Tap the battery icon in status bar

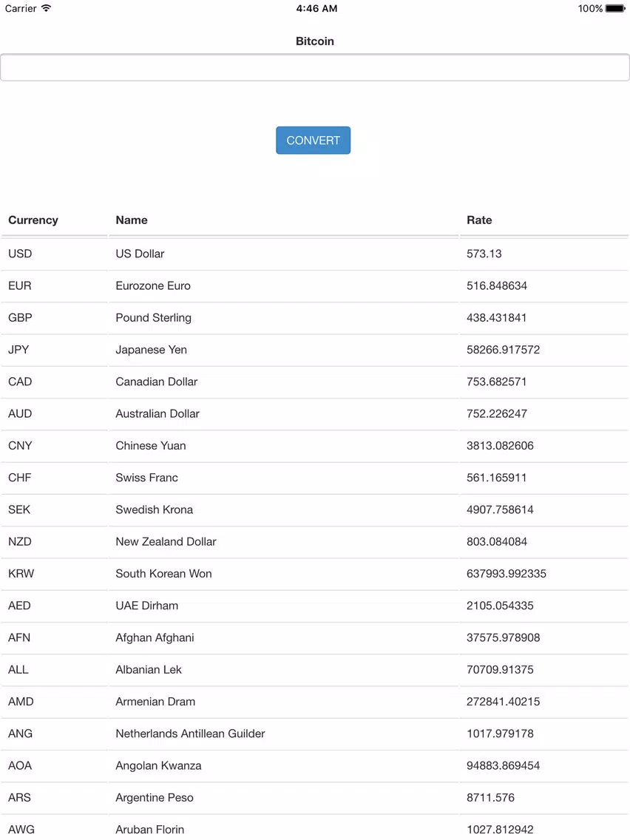615,9
